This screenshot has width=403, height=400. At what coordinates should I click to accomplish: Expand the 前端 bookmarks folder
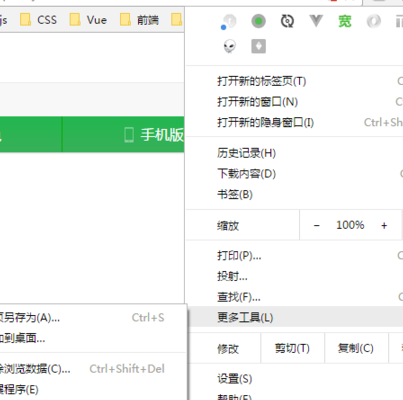[x=139, y=20]
